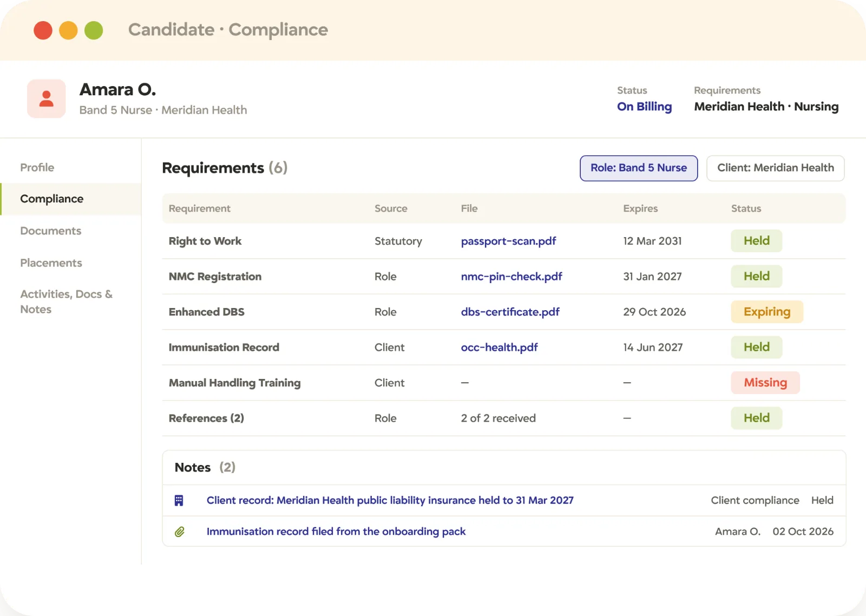This screenshot has width=866, height=616.
Task: Click the paperclip icon on the immunisation note
Action: (180, 532)
